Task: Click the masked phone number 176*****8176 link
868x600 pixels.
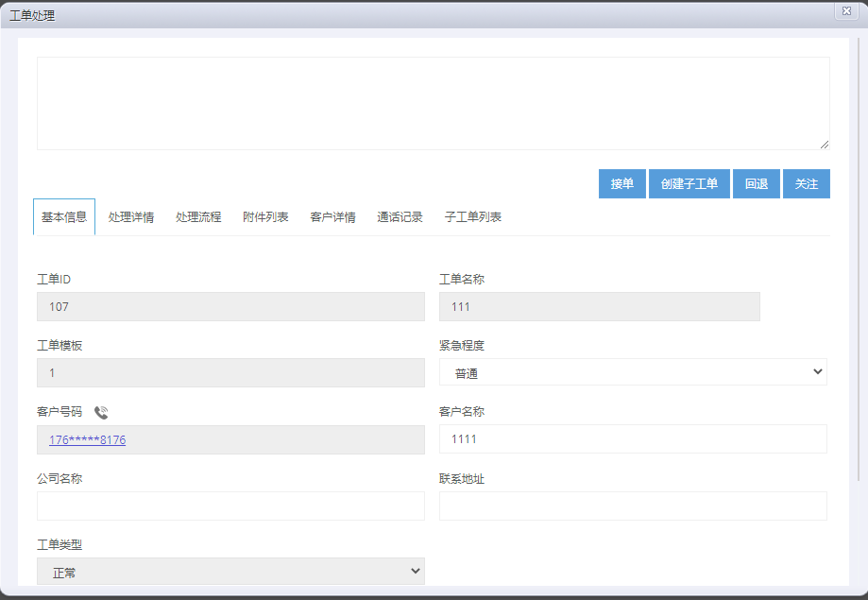Action: click(87, 440)
